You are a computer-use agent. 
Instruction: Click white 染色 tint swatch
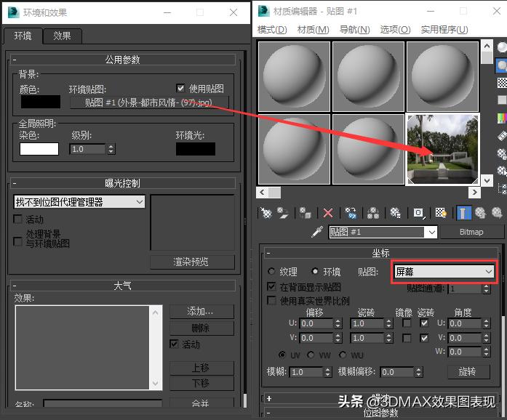pos(39,149)
